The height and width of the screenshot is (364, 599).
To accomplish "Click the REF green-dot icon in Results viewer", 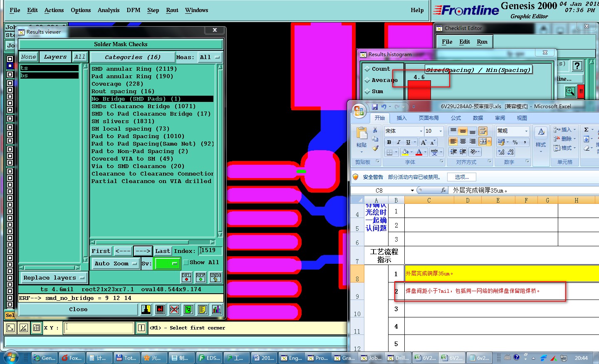I will 200,277.
